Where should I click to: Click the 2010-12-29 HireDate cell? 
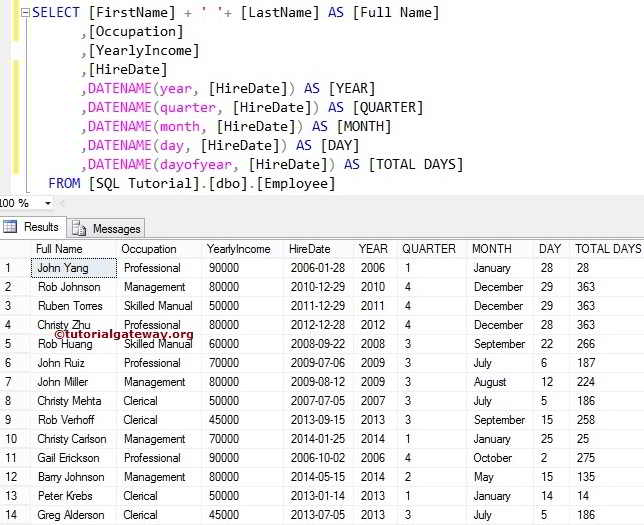click(x=318, y=287)
